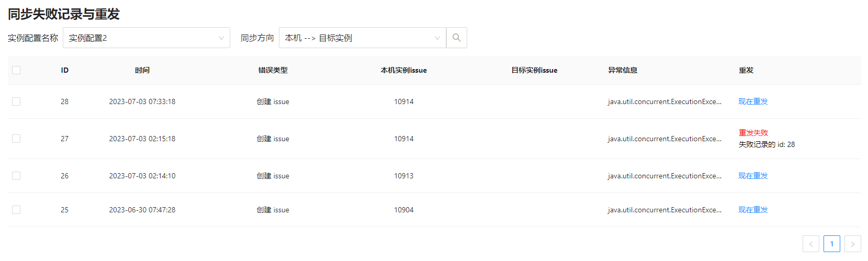
Task: Click exception text for ID 28
Action: [664, 101]
